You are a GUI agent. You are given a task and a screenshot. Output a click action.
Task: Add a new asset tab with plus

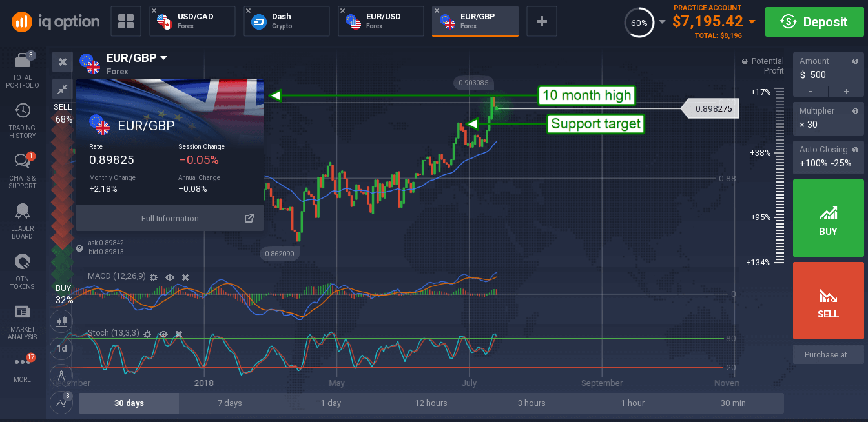tap(542, 21)
